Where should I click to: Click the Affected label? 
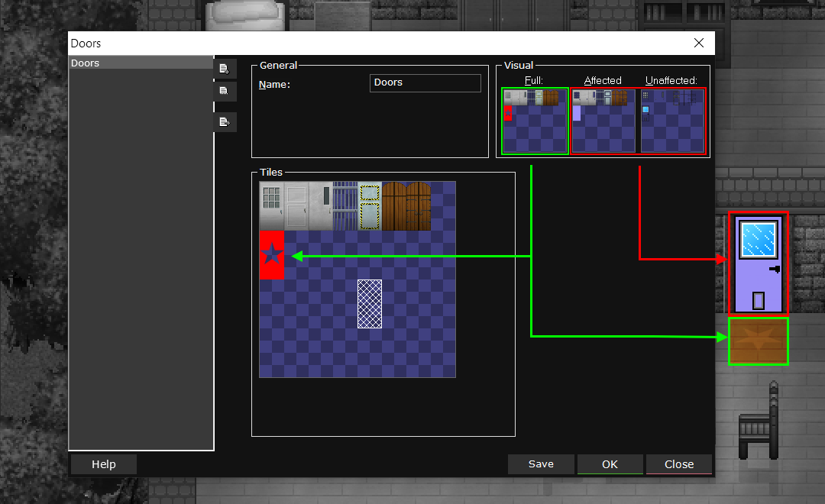click(603, 80)
